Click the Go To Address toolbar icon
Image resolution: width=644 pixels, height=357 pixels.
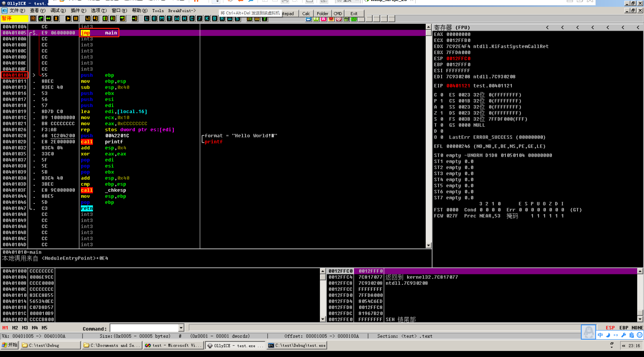point(135,18)
